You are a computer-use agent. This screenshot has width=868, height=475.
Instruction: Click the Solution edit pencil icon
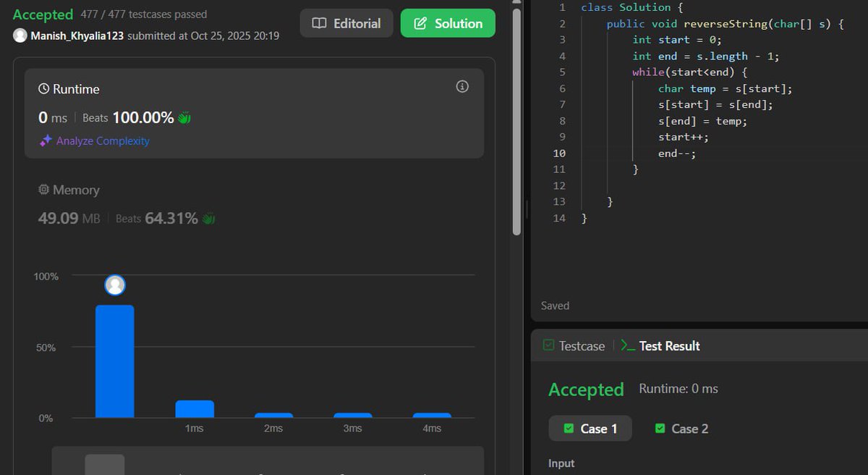(x=420, y=23)
